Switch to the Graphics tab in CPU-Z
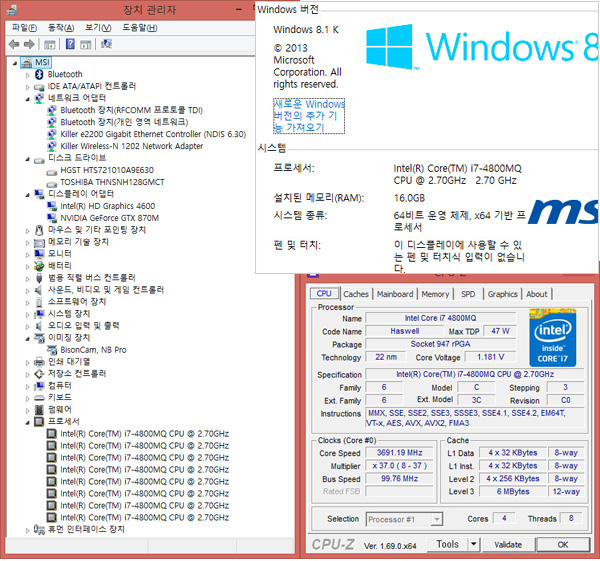This screenshot has height=561, width=600. [x=502, y=294]
